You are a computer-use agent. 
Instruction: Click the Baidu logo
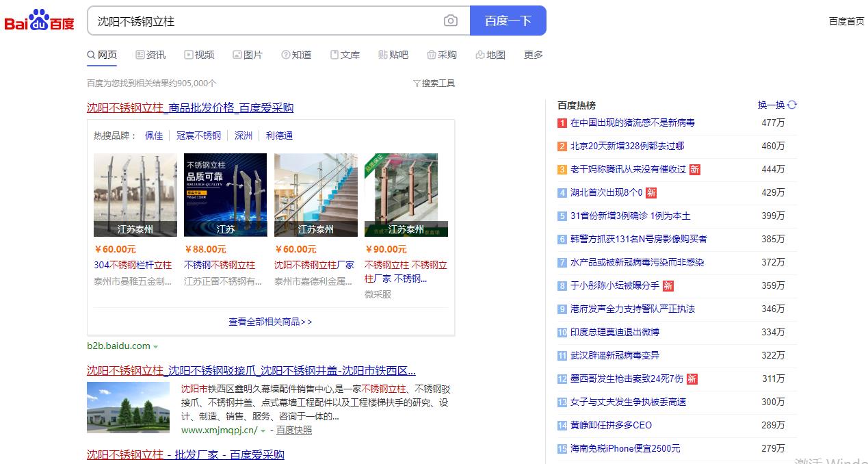(x=39, y=20)
